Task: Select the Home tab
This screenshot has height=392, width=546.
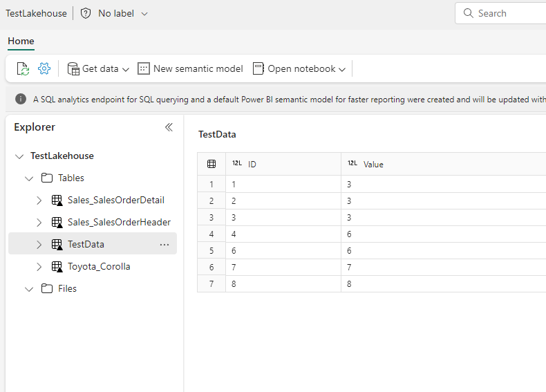Action: (21, 41)
